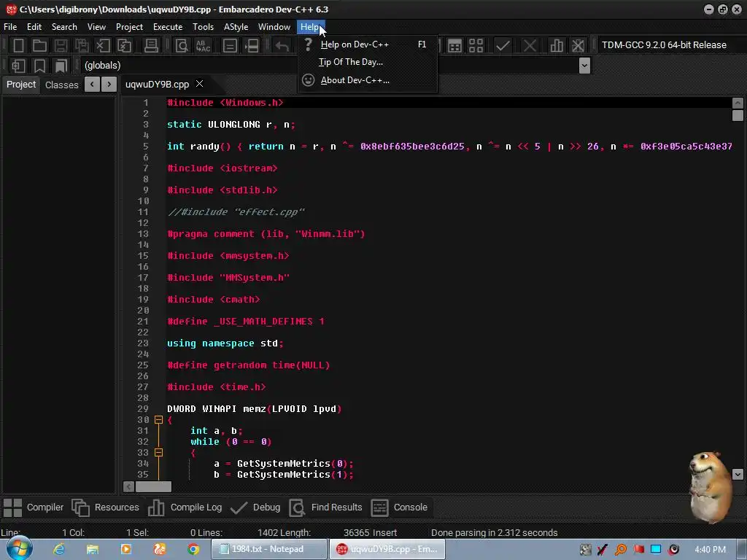Open the Compile Log bottom tab

[185, 507]
